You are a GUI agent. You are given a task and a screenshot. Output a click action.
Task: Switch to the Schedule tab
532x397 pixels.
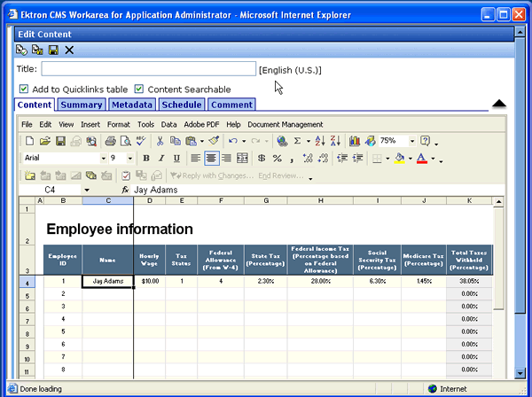click(182, 105)
